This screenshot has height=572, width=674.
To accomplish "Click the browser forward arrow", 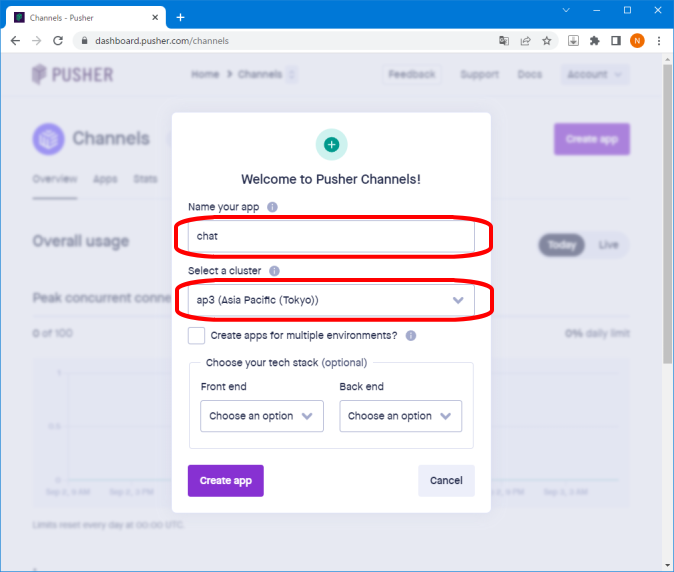I will [37, 41].
